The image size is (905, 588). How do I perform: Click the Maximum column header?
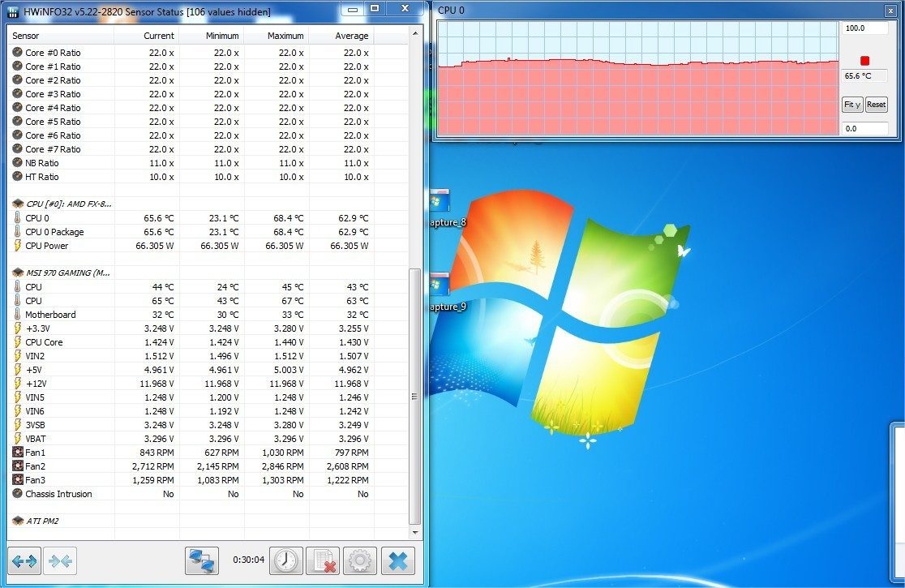[x=276, y=36]
